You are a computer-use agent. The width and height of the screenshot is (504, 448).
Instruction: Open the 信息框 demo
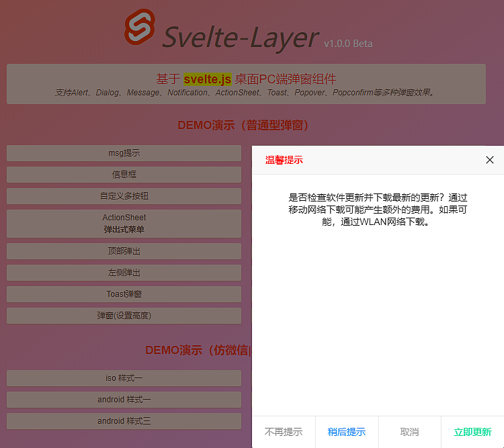click(x=124, y=175)
